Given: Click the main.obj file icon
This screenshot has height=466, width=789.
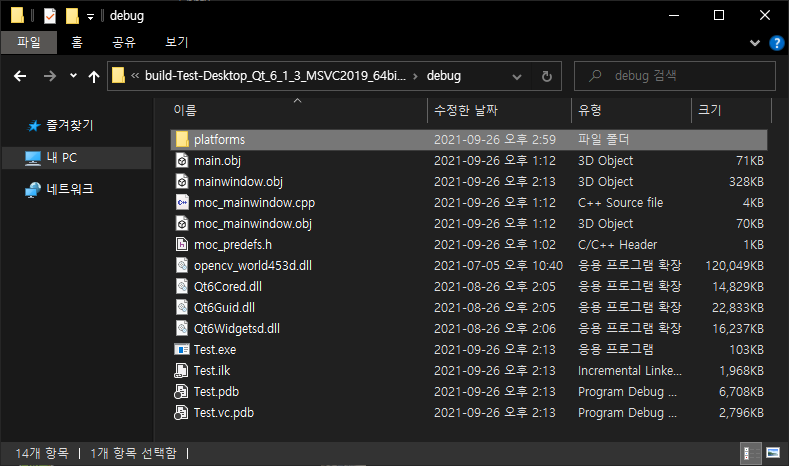Looking at the screenshot, I should tap(182, 161).
